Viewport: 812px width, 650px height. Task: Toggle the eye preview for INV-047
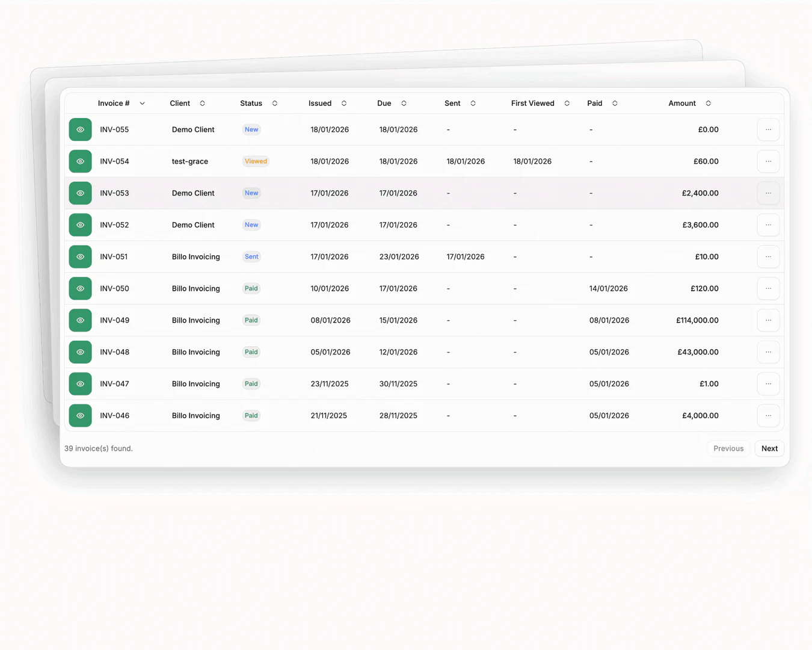80,383
